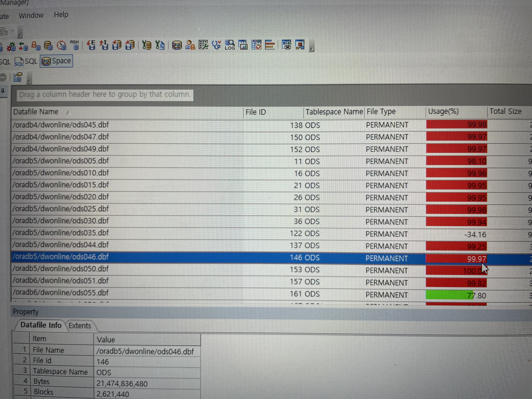Screen dimensions: 532x399
Task: Open the Help menu
Action: click(x=61, y=15)
